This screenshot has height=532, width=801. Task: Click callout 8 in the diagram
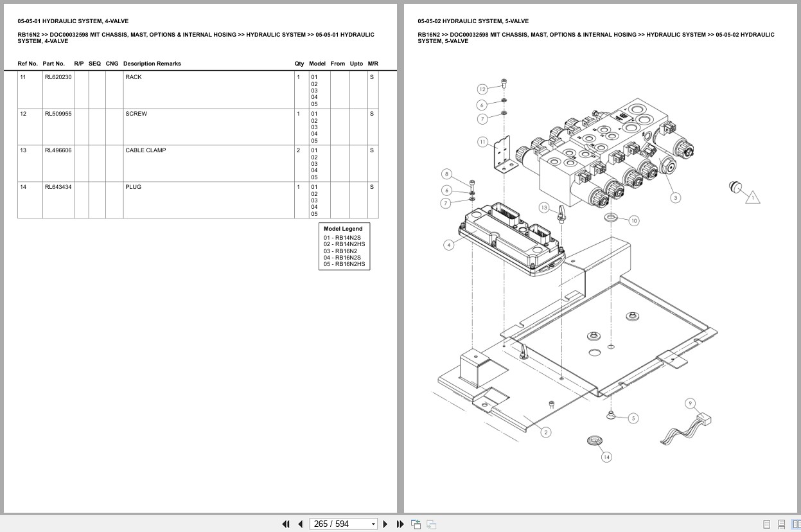(447, 174)
